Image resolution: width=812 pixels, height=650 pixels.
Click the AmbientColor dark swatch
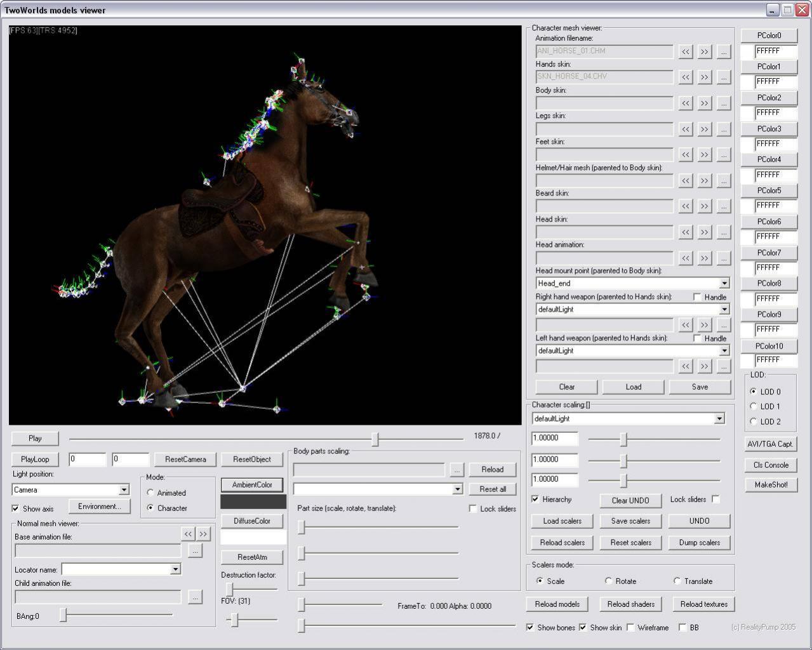point(253,501)
